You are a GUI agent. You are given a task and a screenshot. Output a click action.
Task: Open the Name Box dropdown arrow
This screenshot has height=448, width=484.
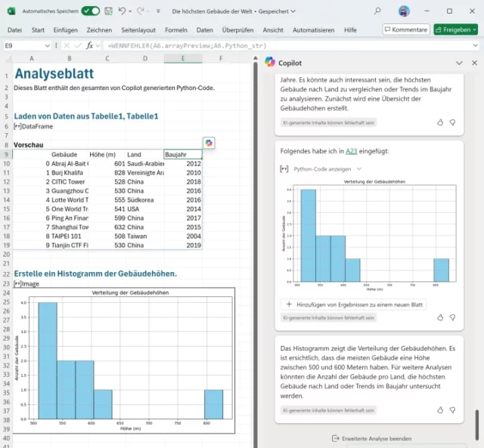point(47,45)
